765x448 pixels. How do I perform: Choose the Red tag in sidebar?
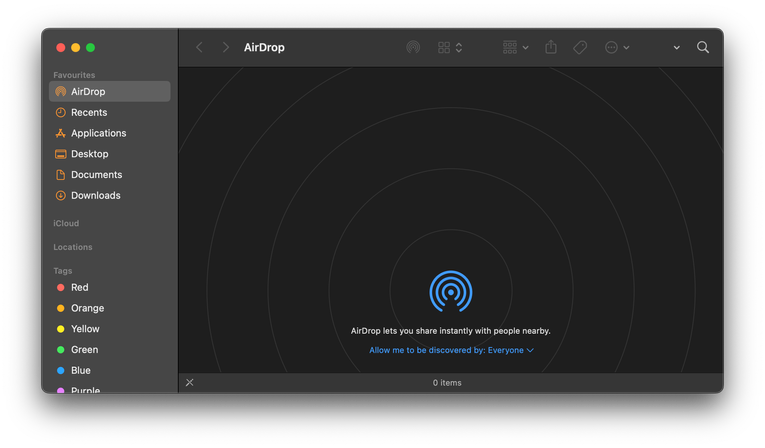tap(79, 287)
